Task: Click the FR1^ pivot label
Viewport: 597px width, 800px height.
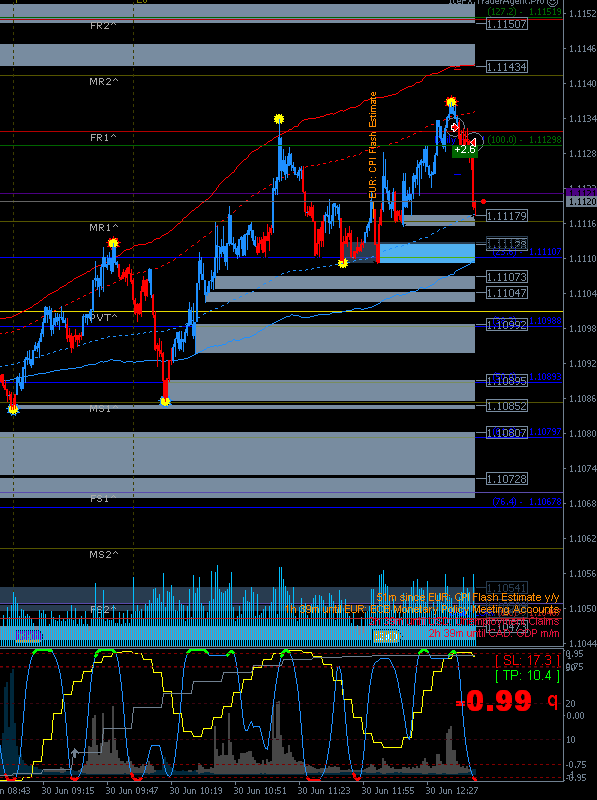Action: click(x=103, y=138)
